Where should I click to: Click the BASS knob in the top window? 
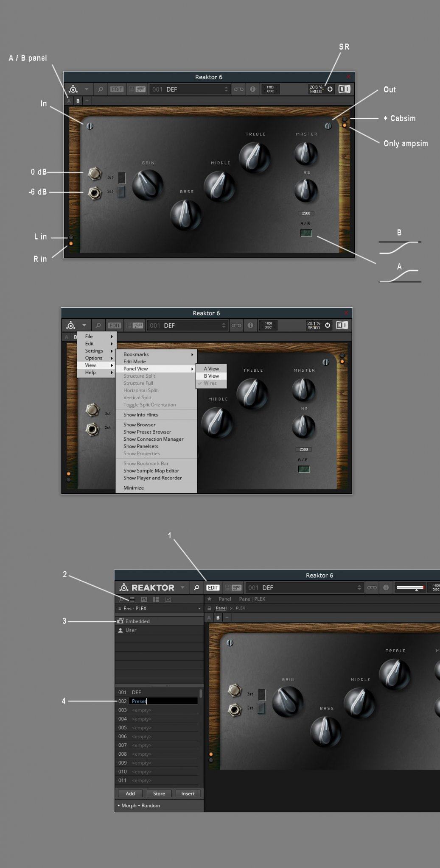click(185, 214)
